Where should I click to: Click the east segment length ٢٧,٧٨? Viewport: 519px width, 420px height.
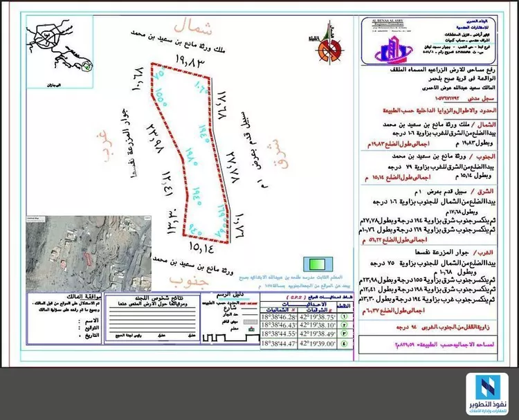(x=232, y=167)
